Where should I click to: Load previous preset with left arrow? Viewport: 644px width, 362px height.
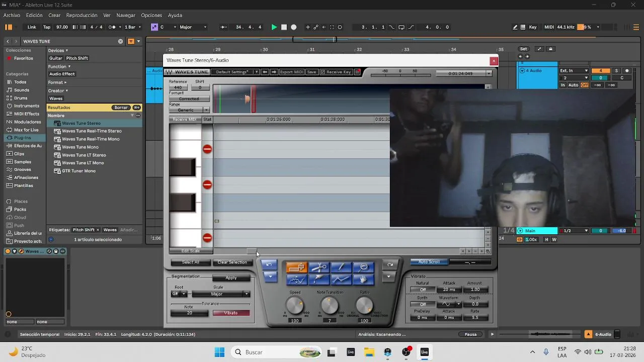click(265, 72)
